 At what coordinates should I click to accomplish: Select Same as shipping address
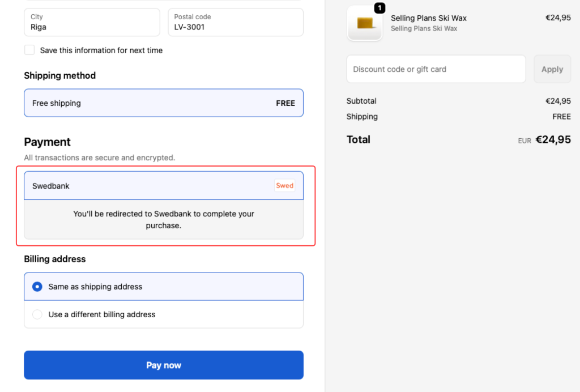point(37,287)
